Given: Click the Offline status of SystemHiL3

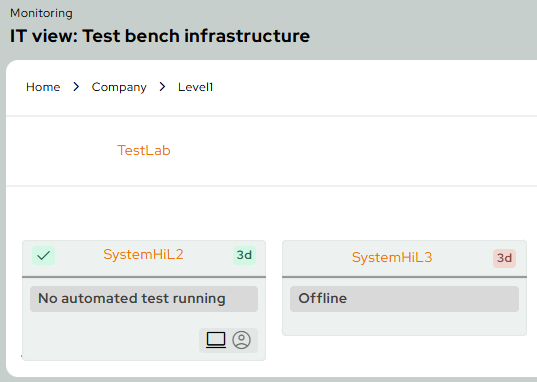Looking at the screenshot, I should click(404, 299).
